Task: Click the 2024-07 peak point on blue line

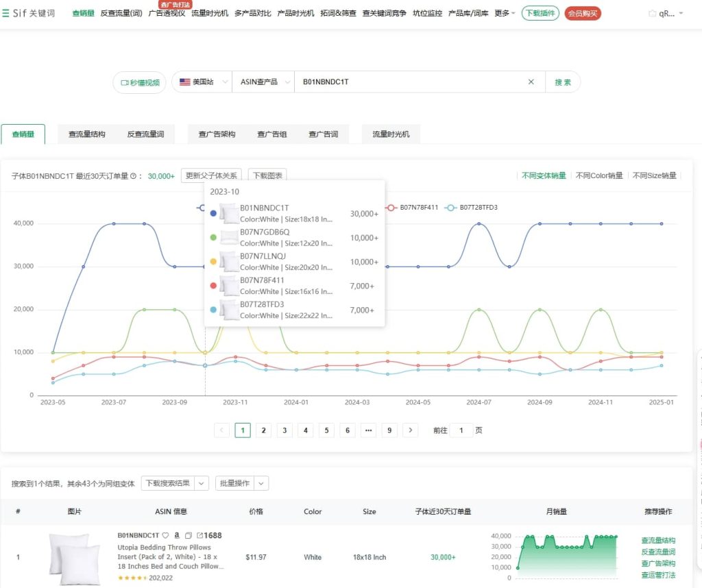Action: pyautogui.click(x=479, y=223)
